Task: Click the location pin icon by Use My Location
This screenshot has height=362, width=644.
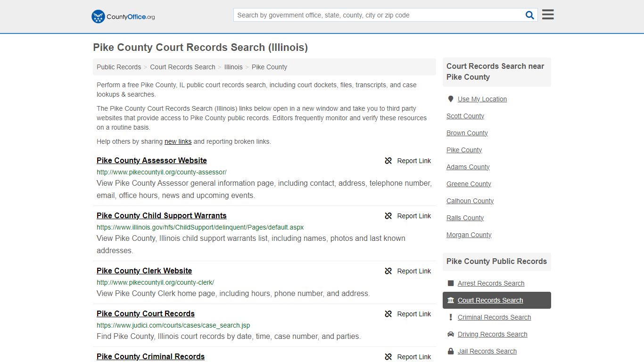Action: click(x=451, y=99)
